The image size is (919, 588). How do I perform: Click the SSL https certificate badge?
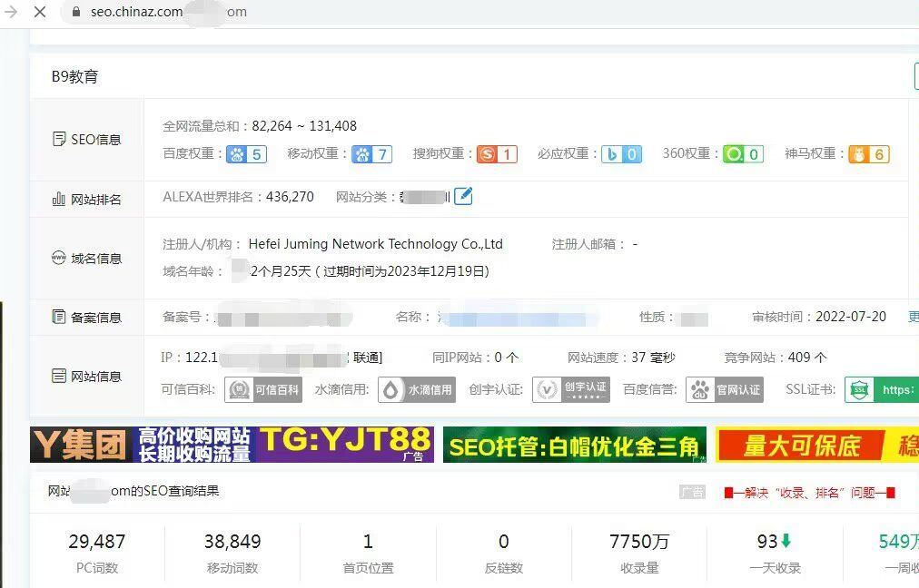pos(882,390)
